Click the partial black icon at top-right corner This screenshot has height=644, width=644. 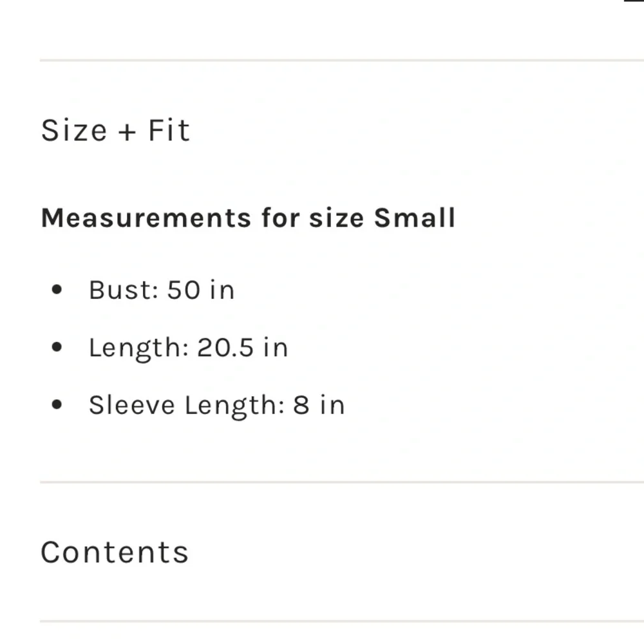pos(635,1)
